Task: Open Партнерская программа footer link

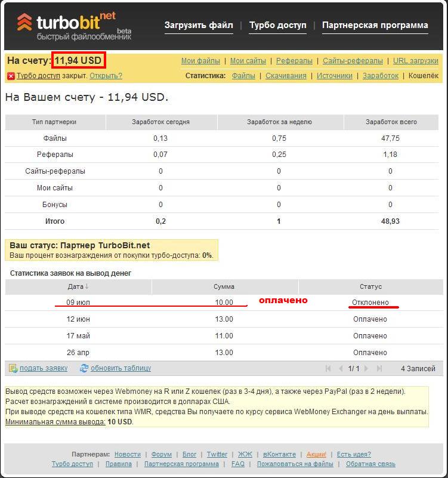Action: coord(181,464)
